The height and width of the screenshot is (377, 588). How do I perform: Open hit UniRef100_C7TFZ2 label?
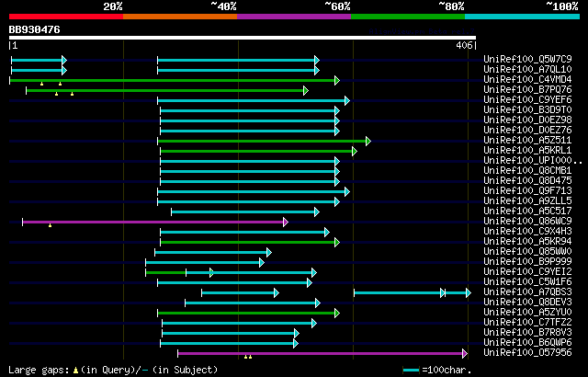coord(527,322)
